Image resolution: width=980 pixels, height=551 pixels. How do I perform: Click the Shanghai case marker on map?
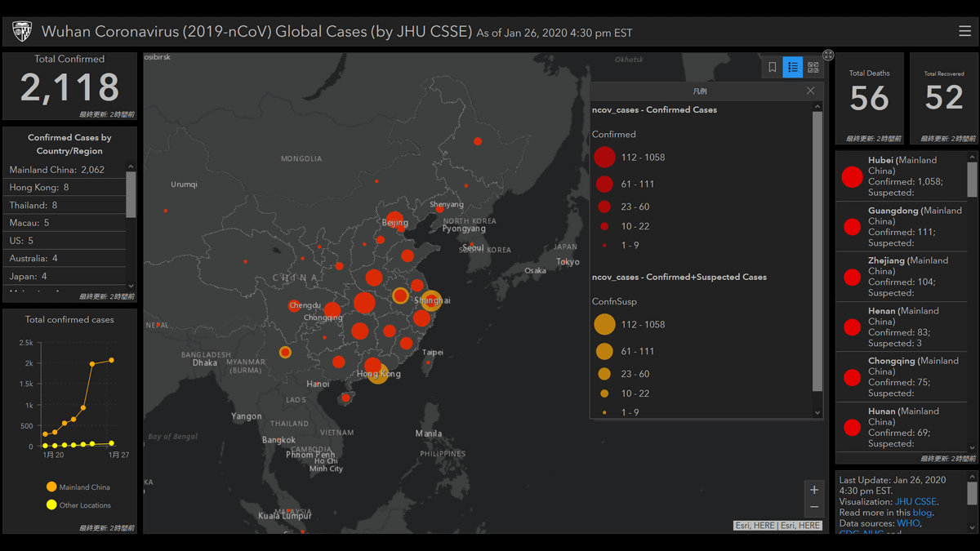click(x=431, y=300)
